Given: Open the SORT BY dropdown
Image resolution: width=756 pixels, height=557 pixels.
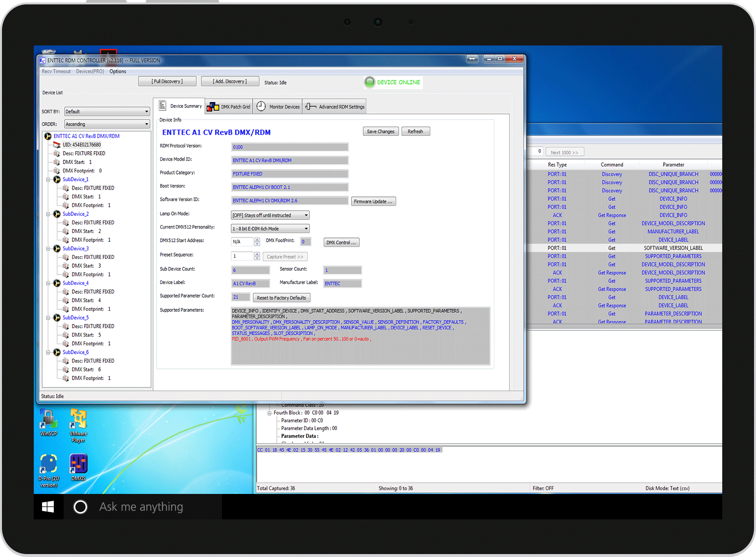Looking at the screenshot, I should 107,112.
